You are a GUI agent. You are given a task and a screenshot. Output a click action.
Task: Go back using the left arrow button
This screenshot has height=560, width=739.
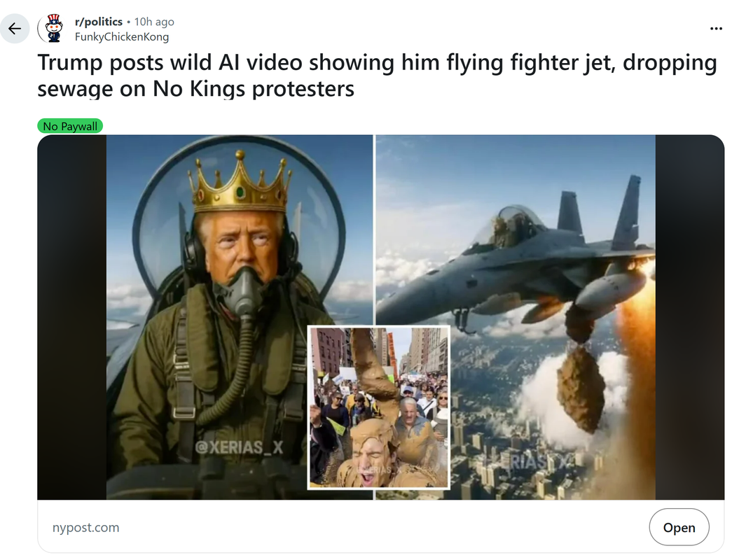click(x=15, y=29)
